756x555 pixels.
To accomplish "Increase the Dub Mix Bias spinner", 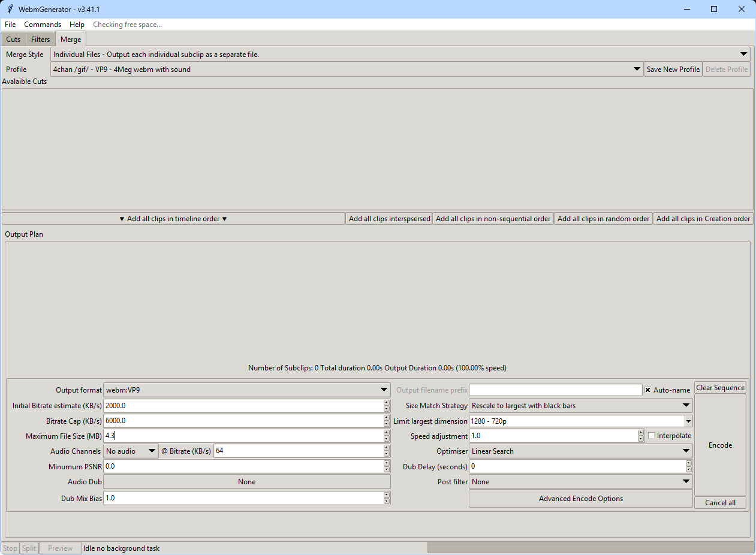I will (x=387, y=496).
